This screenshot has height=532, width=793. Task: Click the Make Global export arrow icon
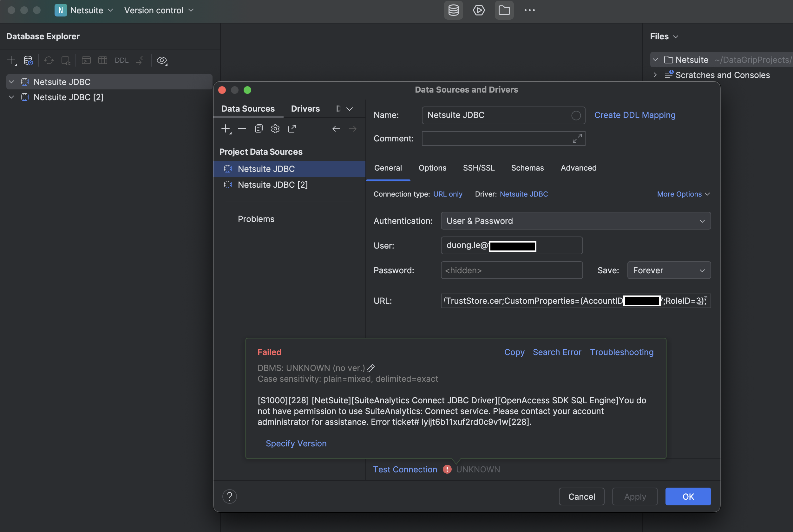point(292,129)
